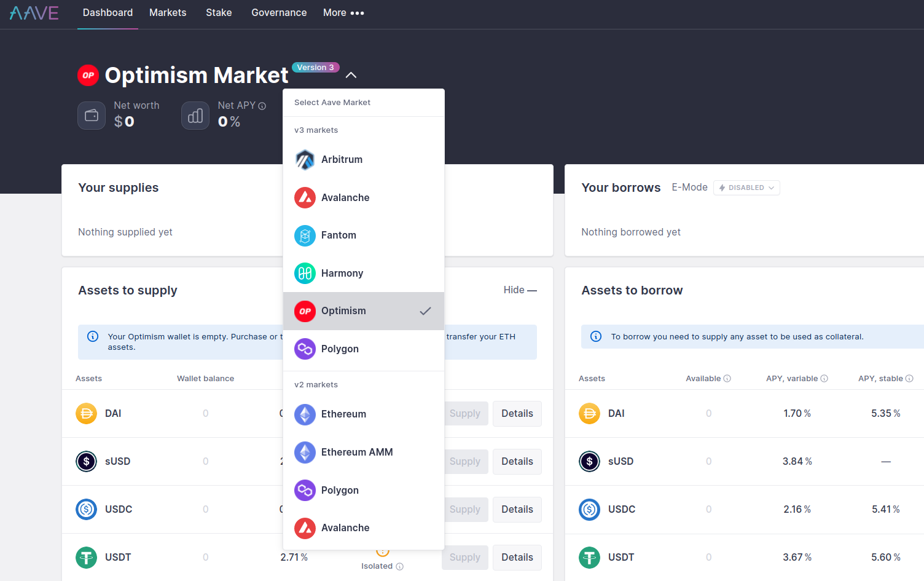924x581 pixels.
Task: View Details for USDT supply
Action: point(517,558)
